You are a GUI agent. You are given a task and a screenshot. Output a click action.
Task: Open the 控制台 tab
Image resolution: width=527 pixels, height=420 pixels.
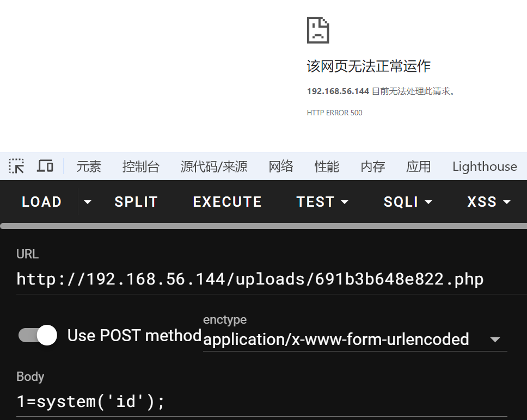pyautogui.click(x=141, y=166)
